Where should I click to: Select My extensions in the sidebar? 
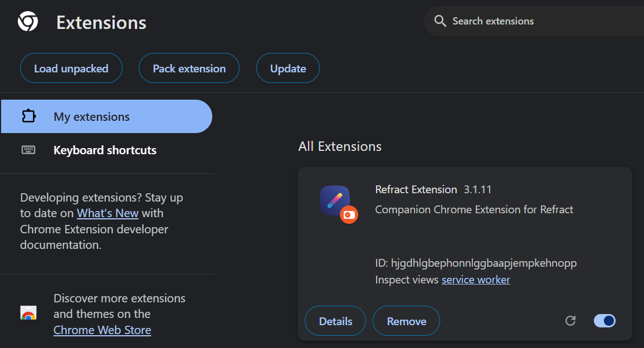[106, 116]
